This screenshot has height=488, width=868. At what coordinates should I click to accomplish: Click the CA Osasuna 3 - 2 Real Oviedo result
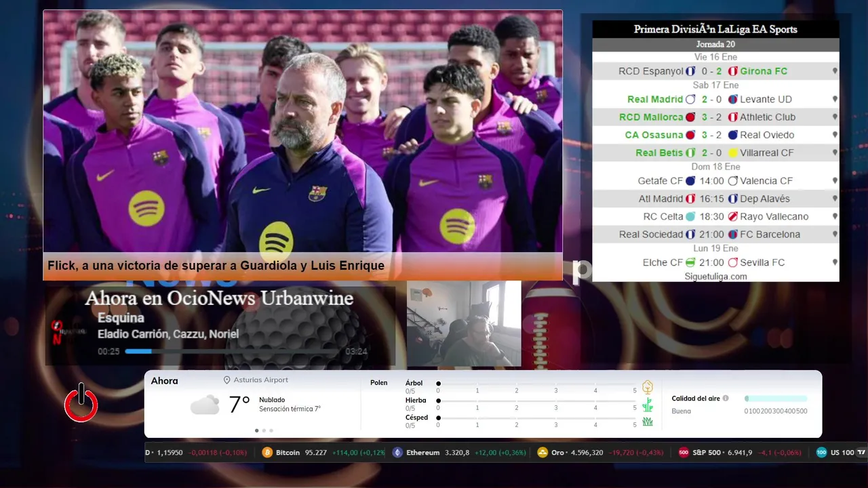coord(715,135)
